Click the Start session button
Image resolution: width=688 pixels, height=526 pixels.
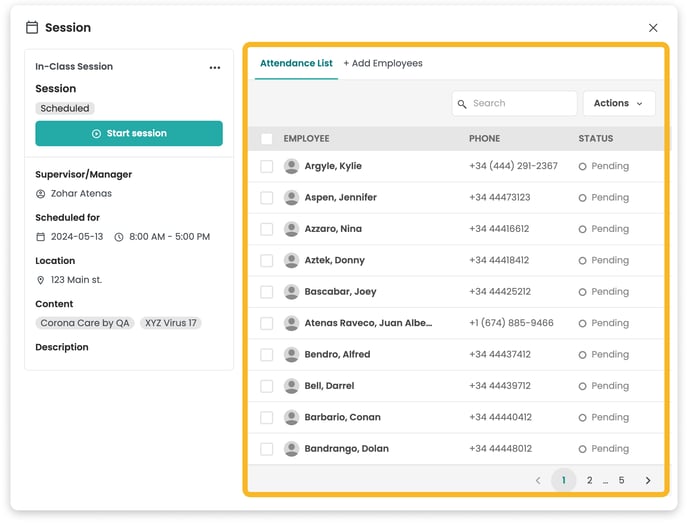(x=129, y=133)
